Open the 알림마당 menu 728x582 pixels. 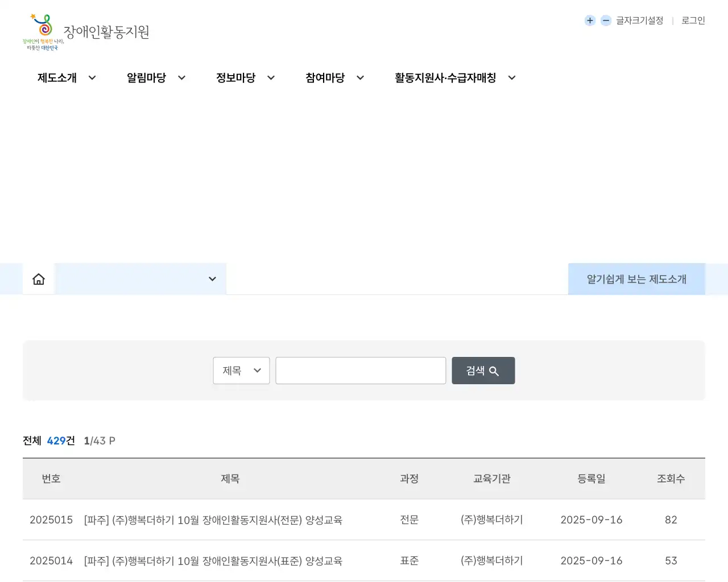(147, 78)
